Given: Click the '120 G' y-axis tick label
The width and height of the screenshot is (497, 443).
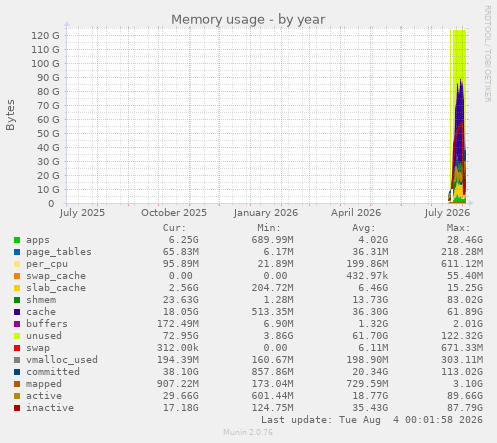Looking at the screenshot, I should 45,35.
